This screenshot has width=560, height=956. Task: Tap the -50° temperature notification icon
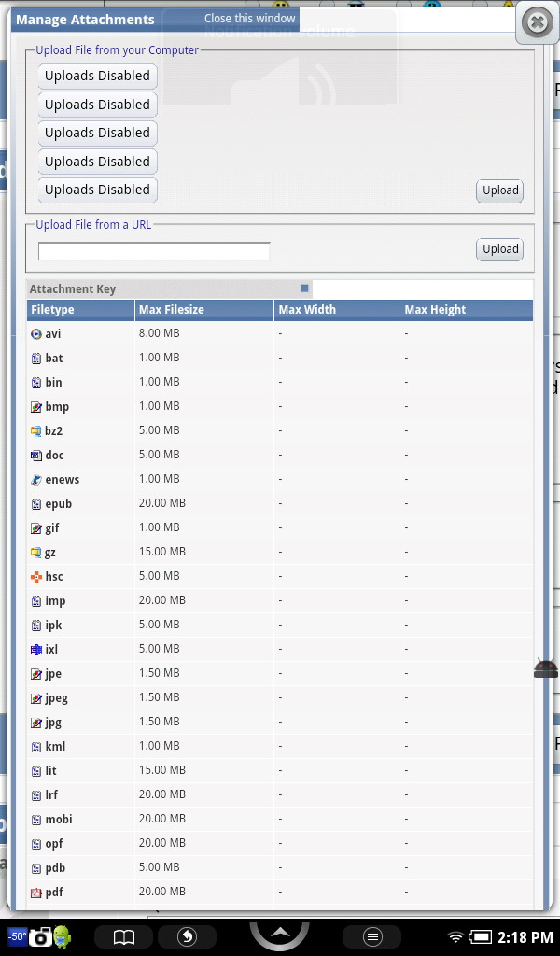point(17,936)
